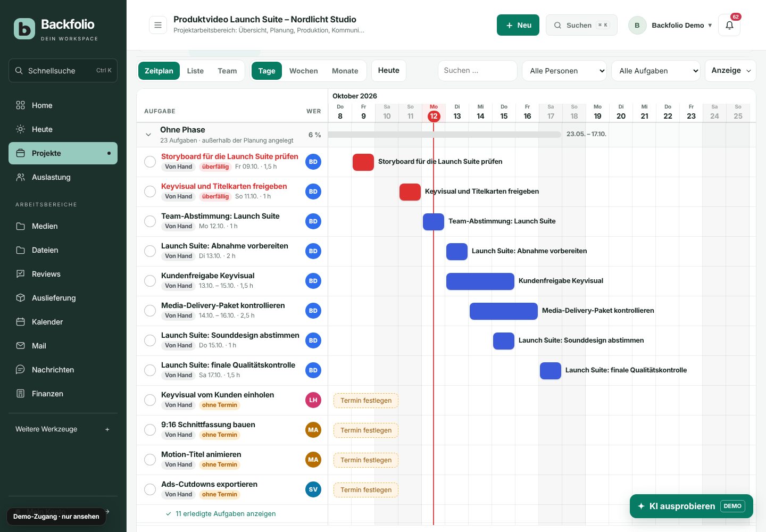Viewport: 766px width, 532px height.
Task: Click the notification bell icon
Action: click(x=729, y=25)
